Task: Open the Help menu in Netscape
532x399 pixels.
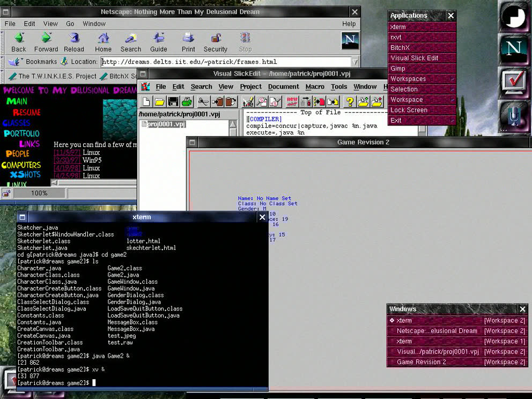Action: [349, 24]
